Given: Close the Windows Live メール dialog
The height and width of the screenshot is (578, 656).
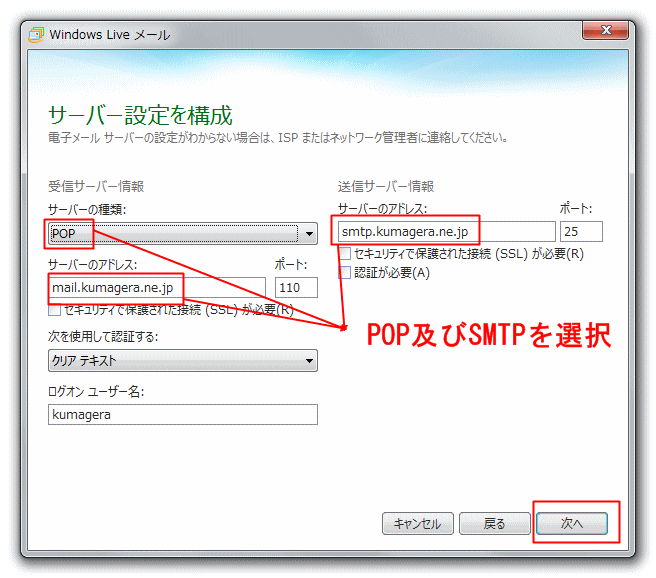Looking at the screenshot, I should pos(605,30).
